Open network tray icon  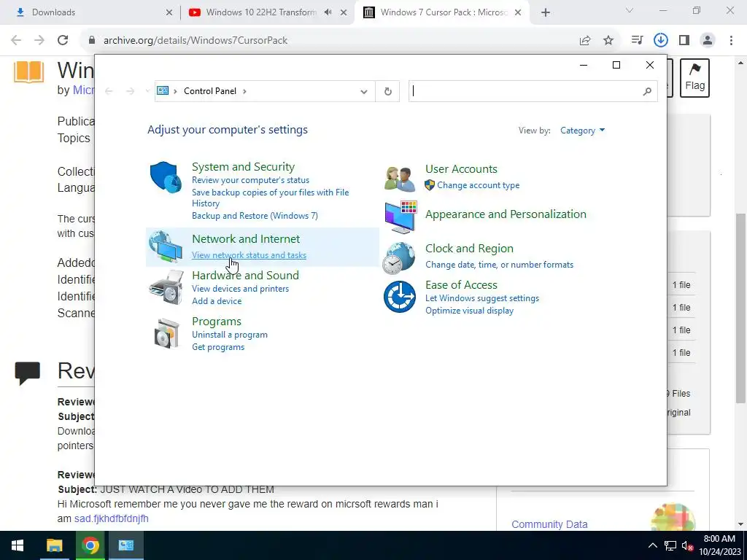[x=670, y=546]
